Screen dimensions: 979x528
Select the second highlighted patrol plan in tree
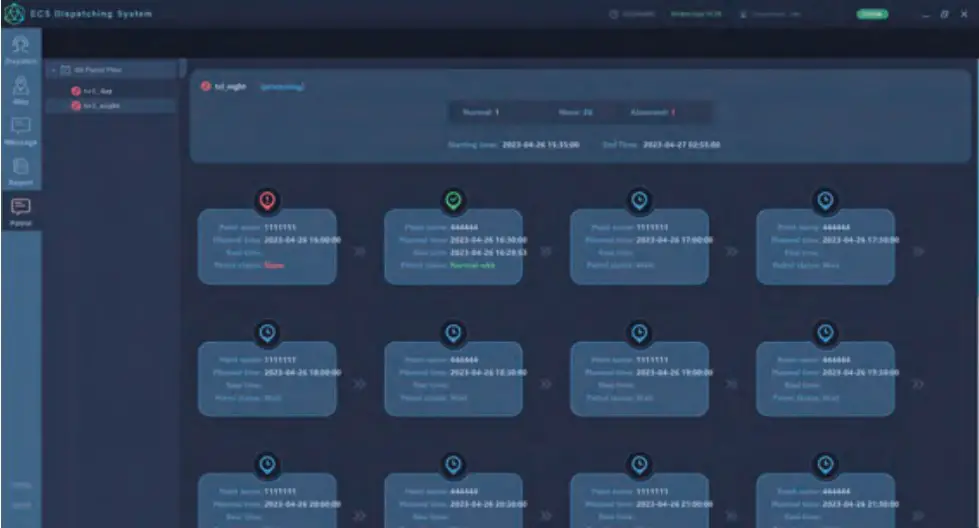pos(111,105)
